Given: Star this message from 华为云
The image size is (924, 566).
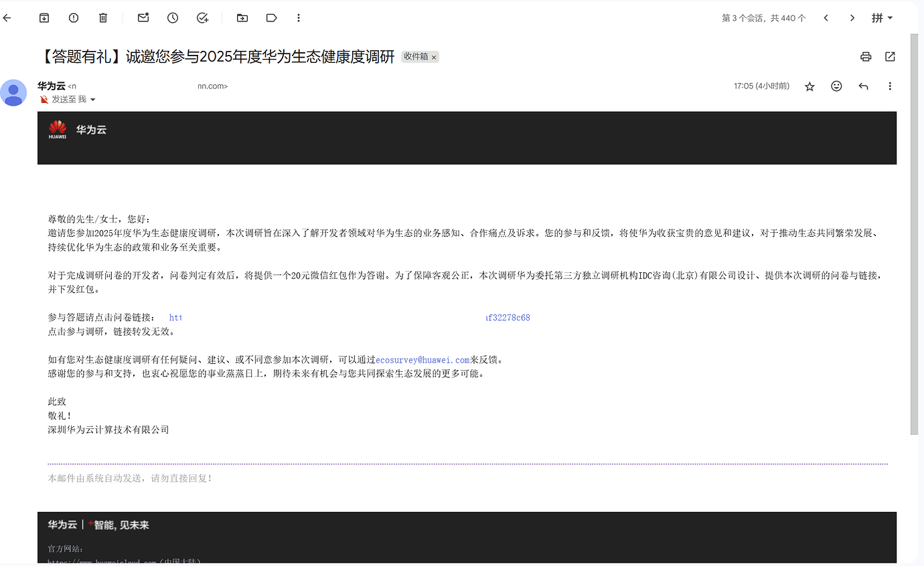Looking at the screenshot, I should click(x=810, y=86).
